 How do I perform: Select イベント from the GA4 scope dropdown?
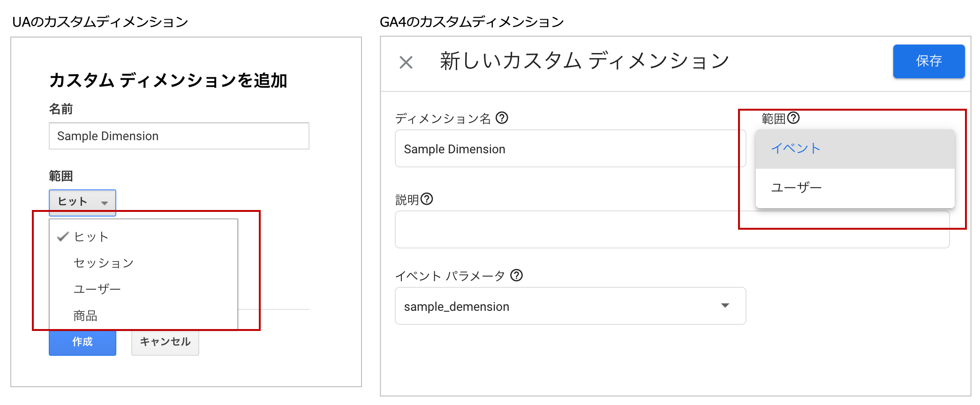point(796,148)
